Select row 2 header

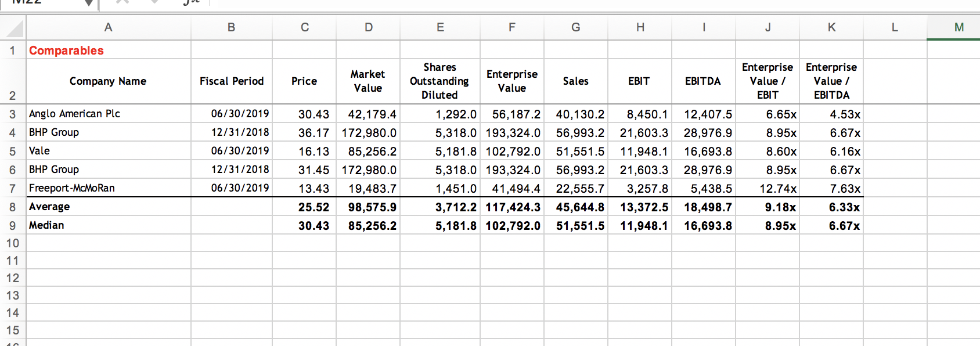(13, 81)
